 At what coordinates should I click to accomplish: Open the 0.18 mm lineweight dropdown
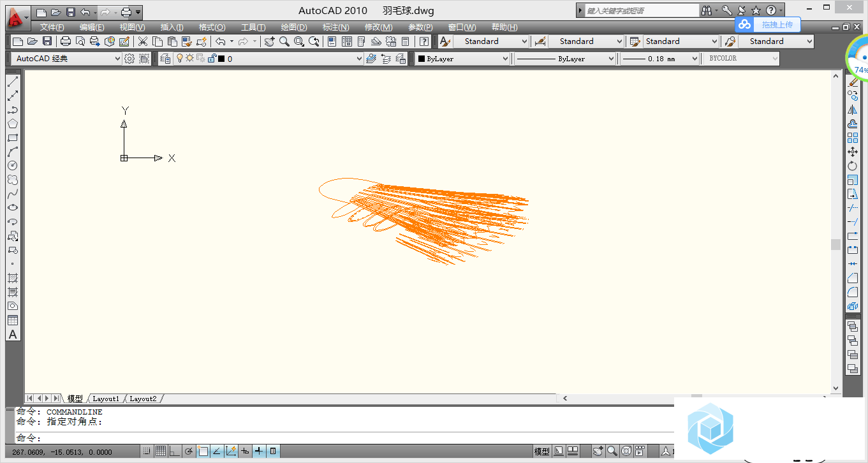tap(660, 59)
